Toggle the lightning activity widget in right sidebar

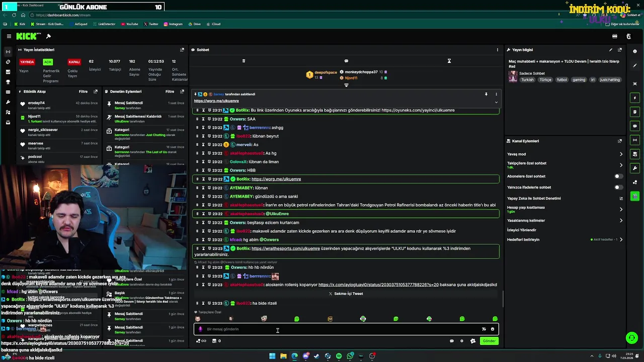(635, 98)
